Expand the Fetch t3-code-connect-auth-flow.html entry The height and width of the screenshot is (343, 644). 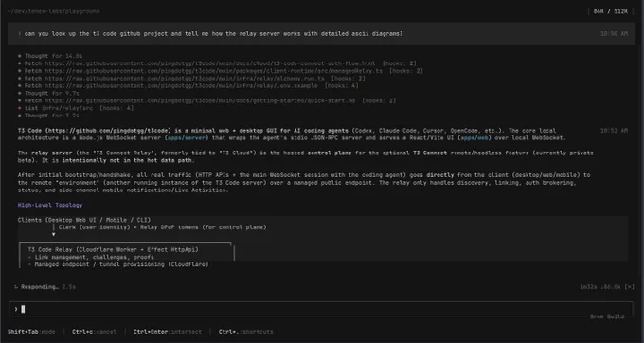click(x=217, y=63)
